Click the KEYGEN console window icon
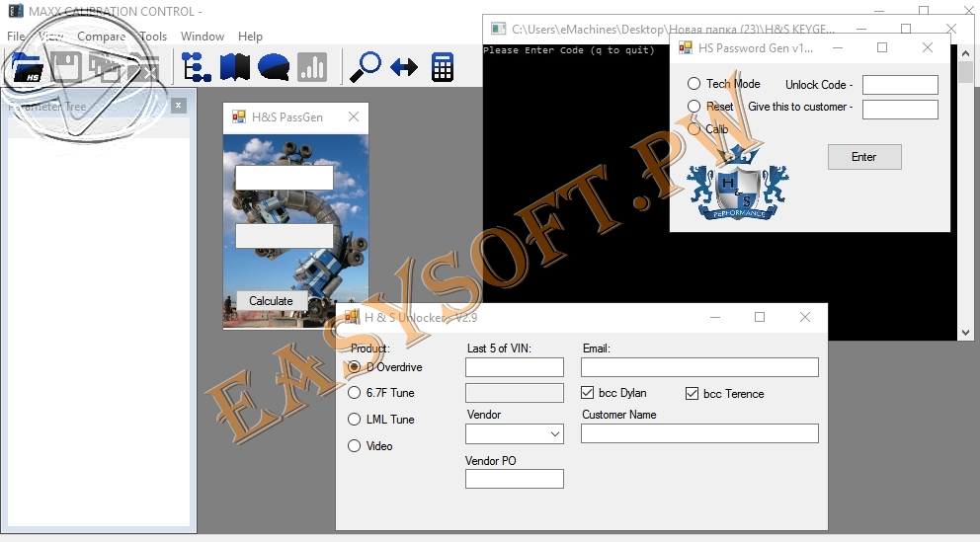980x542 pixels. click(x=498, y=29)
